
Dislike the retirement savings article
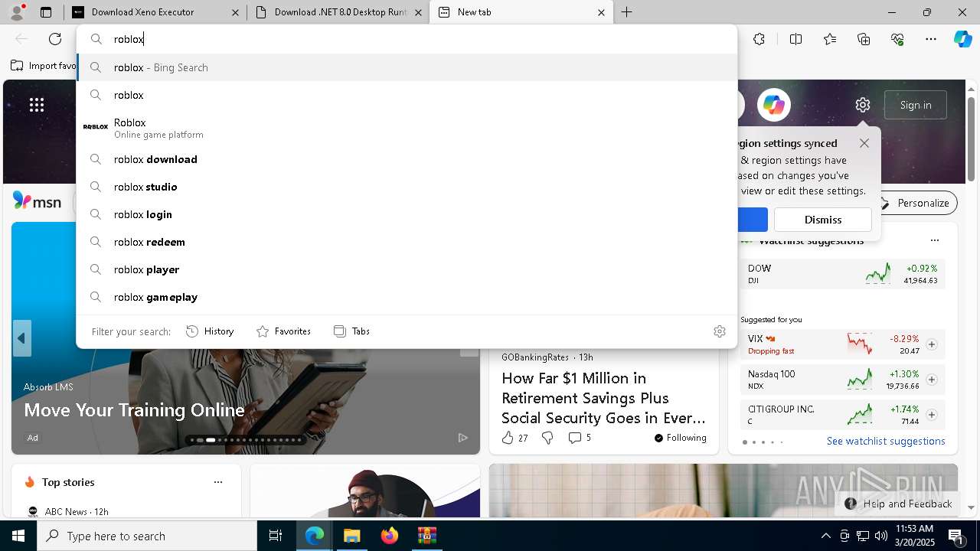click(547, 438)
